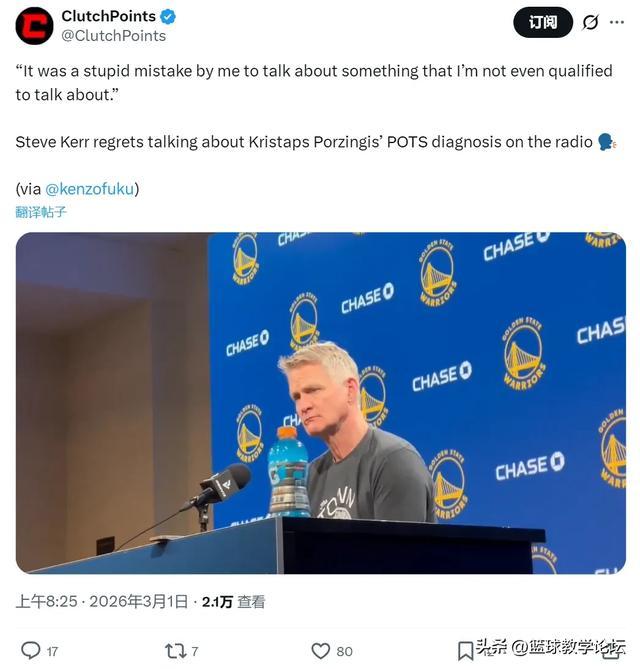Click the blue verified badge
Screen dimensions: 640x669
(168, 17)
